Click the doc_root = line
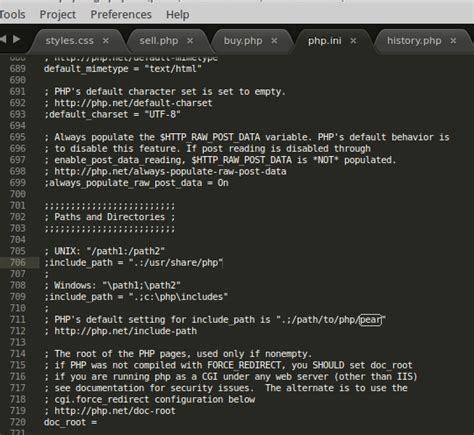474x435 pixels. pyautogui.click(x=70, y=422)
